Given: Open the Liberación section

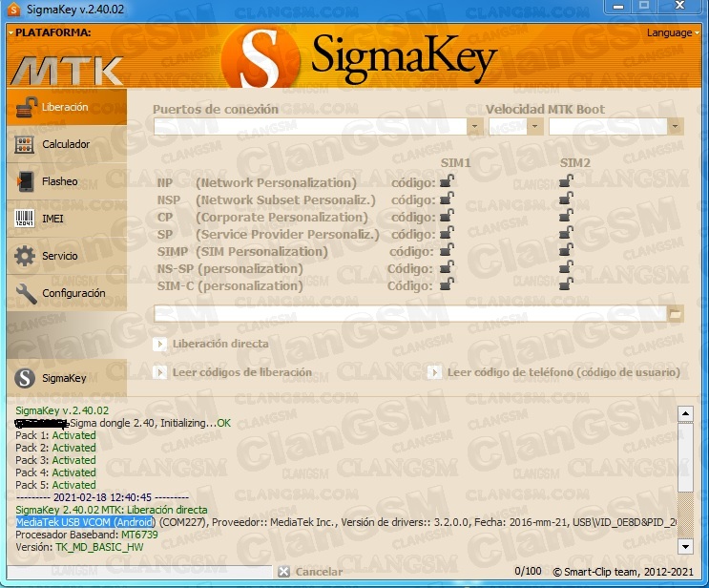Looking at the screenshot, I should [67, 107].
